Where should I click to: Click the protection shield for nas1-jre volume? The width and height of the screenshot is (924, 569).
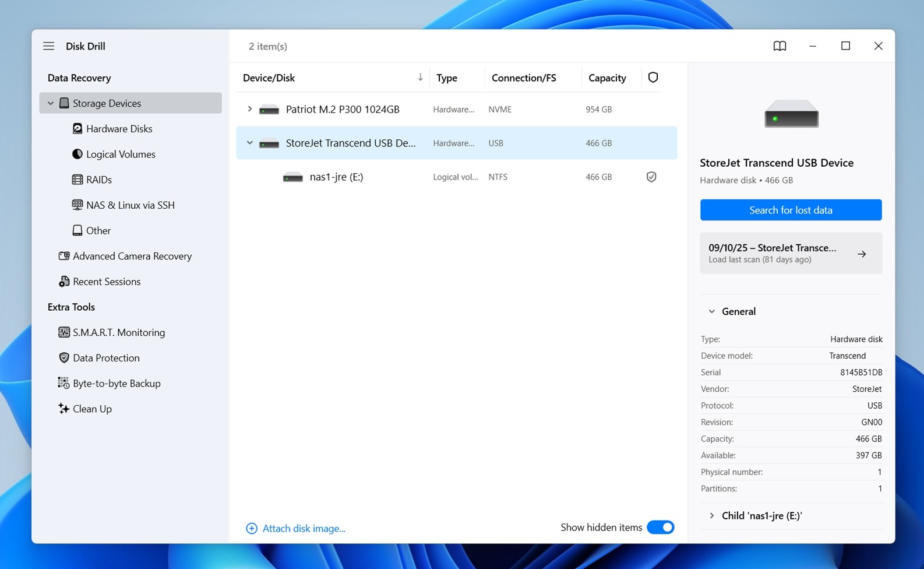pos(651,177)
